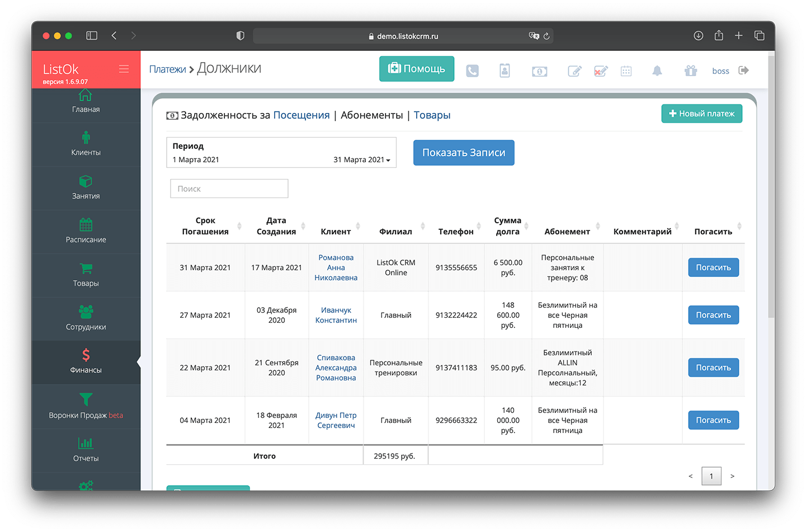Switch to Абонементы debt tab

click(371, 115)
